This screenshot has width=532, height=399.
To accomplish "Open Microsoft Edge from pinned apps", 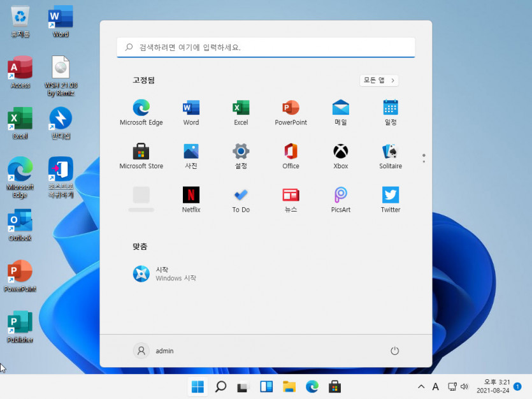I will point(141,113).
